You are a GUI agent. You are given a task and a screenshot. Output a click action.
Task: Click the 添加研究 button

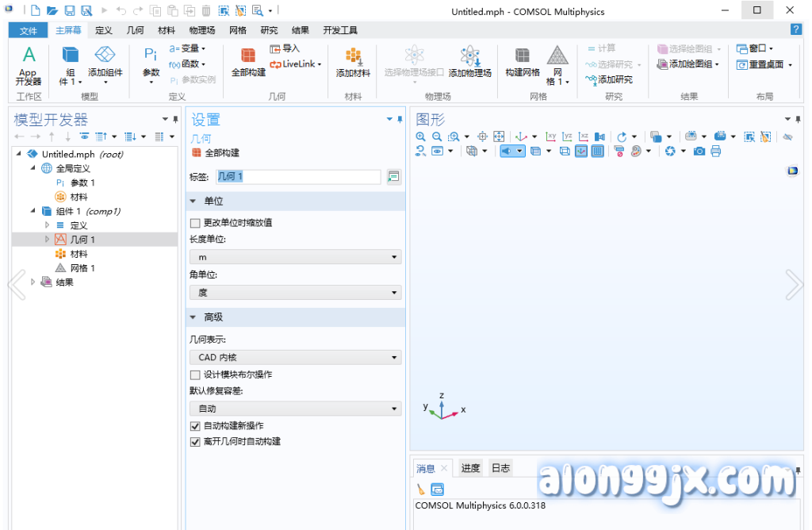click(x=609, y=79)
